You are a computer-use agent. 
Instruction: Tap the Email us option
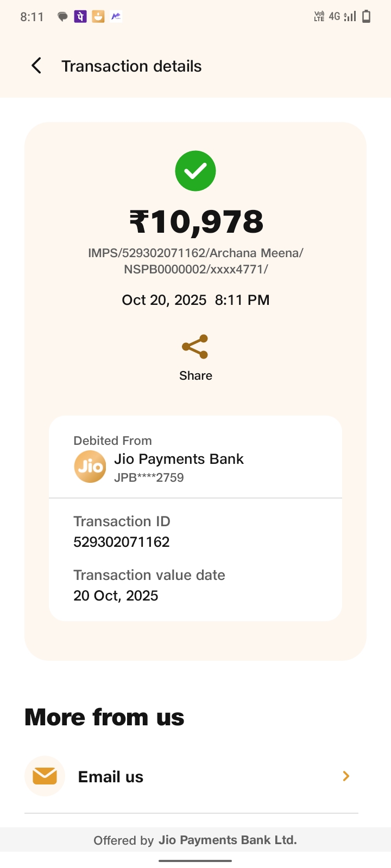[x=111, y=777]
